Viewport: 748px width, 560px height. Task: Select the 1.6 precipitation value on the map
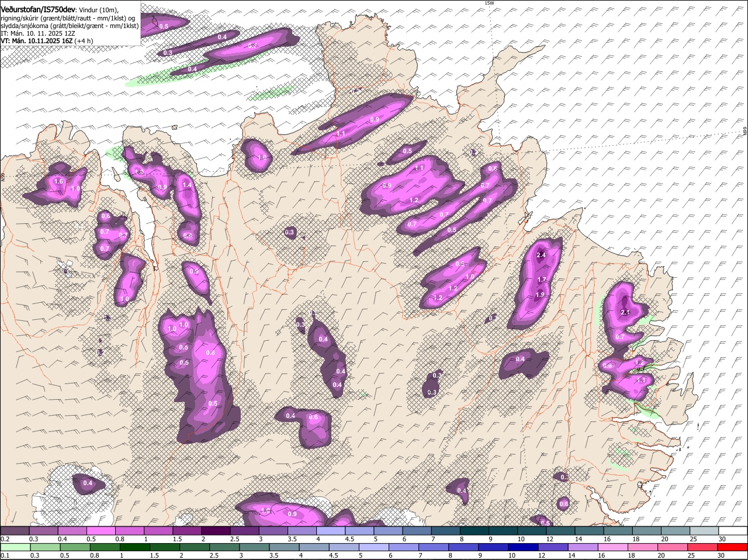point(58,182)
